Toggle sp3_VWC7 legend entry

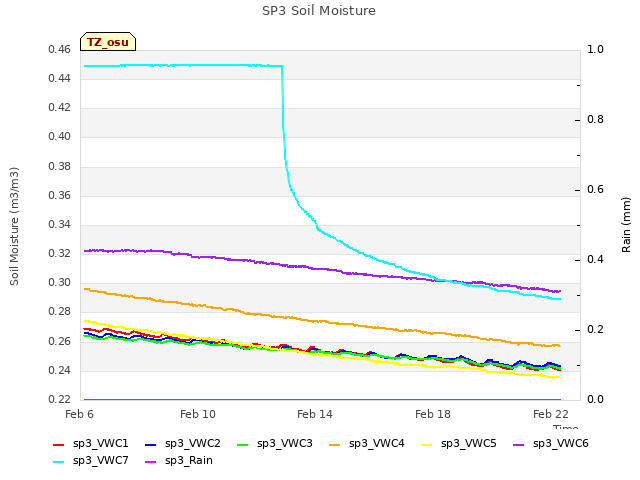pyautogui.click(x=91, y=461)
